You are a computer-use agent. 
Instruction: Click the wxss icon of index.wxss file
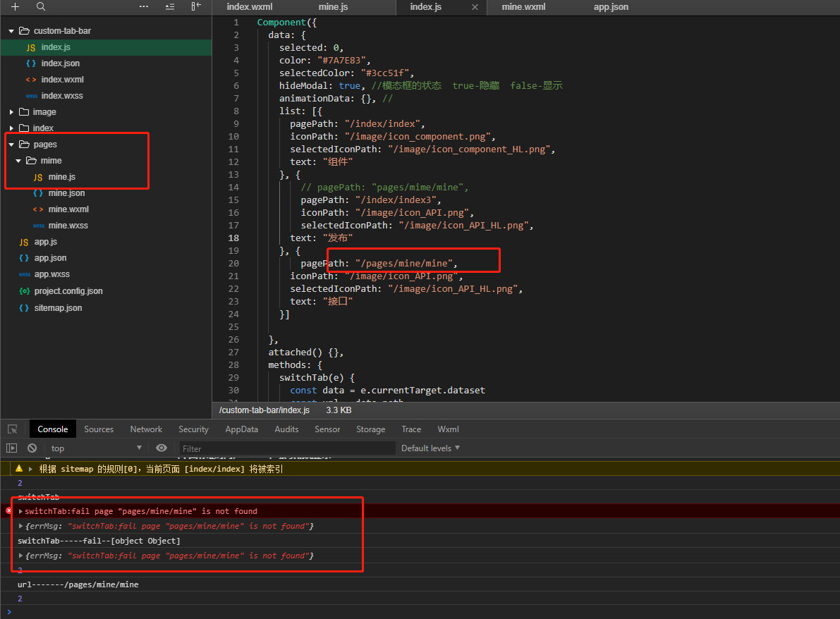click(32, 96)
